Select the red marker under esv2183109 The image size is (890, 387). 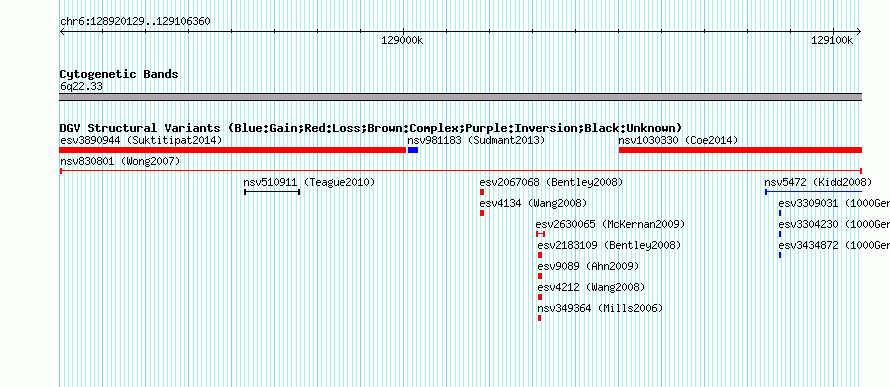click(540, 255)
